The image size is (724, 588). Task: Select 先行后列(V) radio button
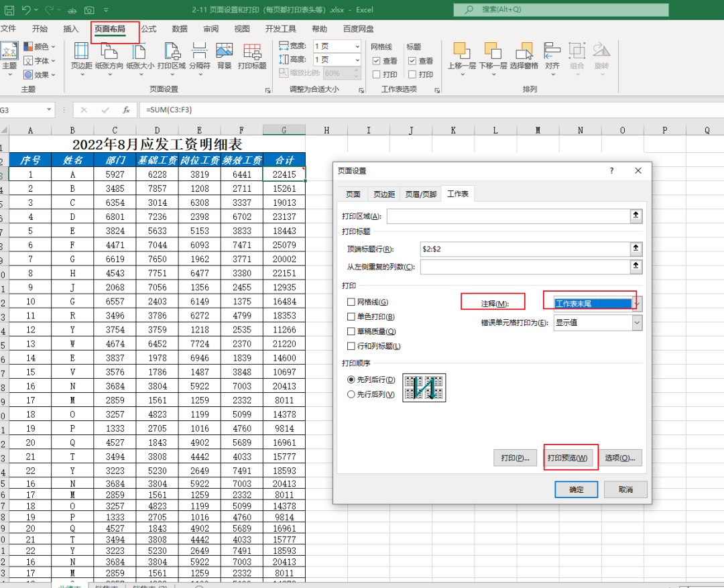click(x=351, y=394)
